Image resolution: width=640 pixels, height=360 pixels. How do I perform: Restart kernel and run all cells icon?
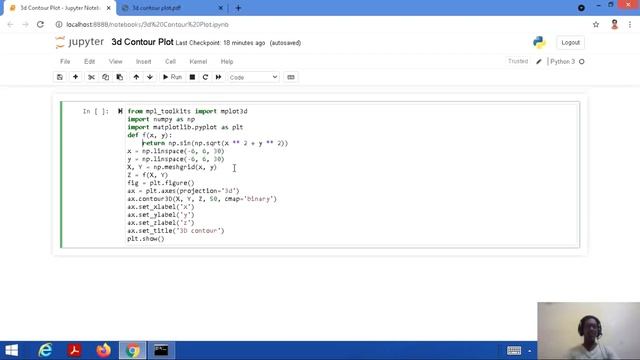[219, 77]
